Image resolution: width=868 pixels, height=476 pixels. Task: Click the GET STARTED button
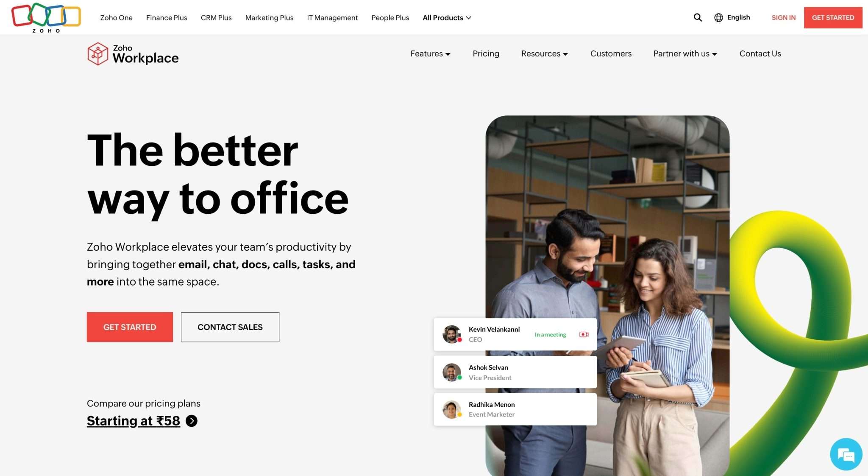[130, 327]
